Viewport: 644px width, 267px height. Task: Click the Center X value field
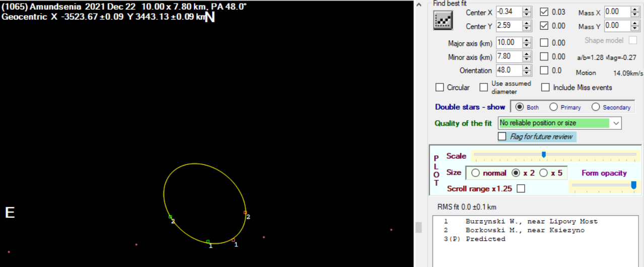click(x=509, y=12)
